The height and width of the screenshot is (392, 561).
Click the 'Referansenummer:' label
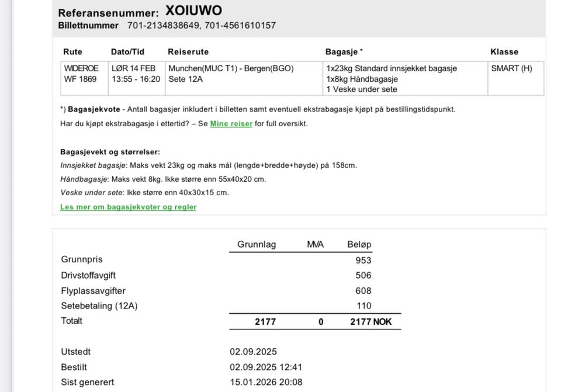pos(109,13)
